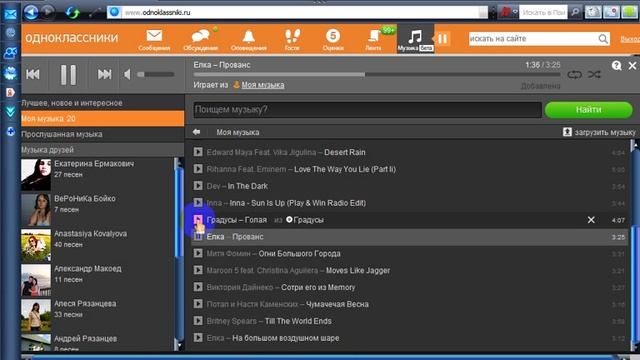Select the Музыка tab in the header
The image size is (640, 360).
(x=415, y=40)
